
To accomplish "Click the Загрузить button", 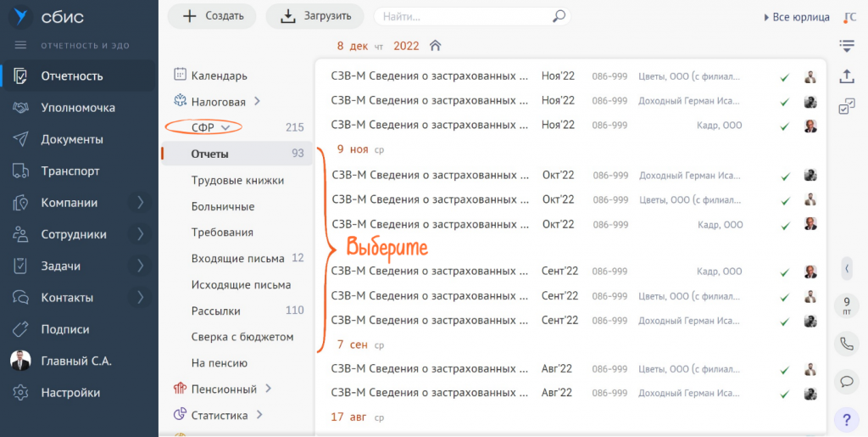I will click(314, 16).
